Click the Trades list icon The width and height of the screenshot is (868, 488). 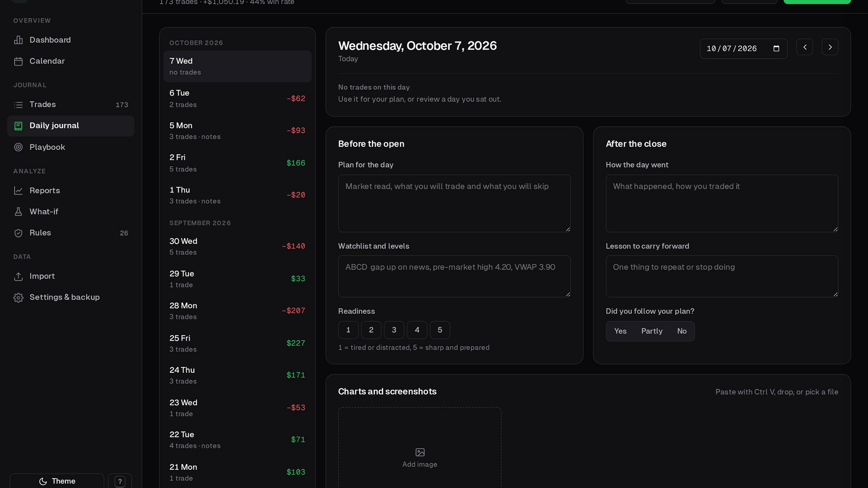pyautogui.click(x=18, y=105)
